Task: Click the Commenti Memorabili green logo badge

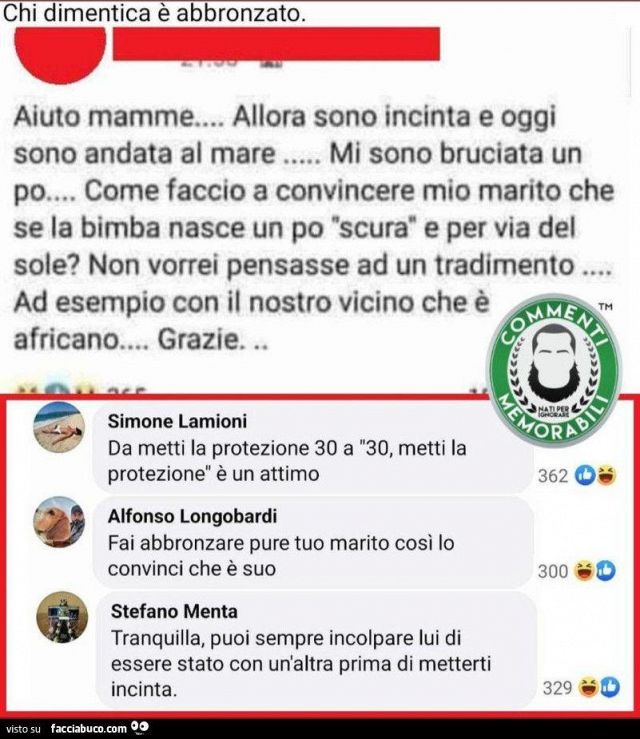Action: click(x=554, y=370)
